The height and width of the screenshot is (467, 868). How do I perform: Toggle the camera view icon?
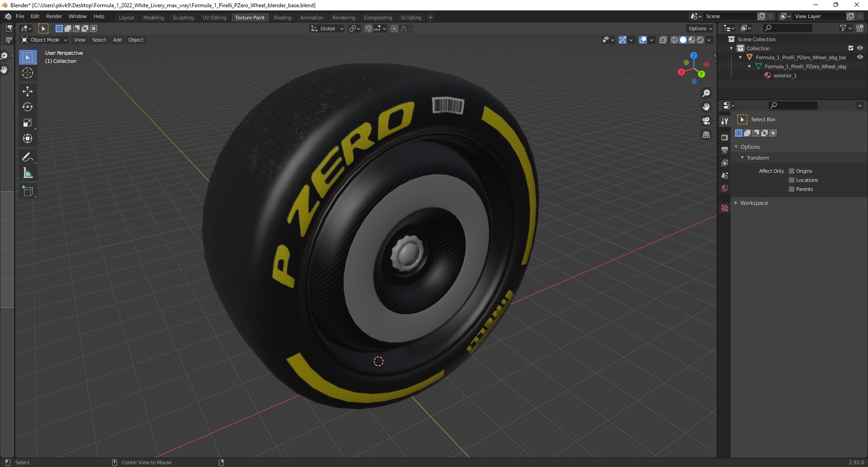click(x=706, y=121)
